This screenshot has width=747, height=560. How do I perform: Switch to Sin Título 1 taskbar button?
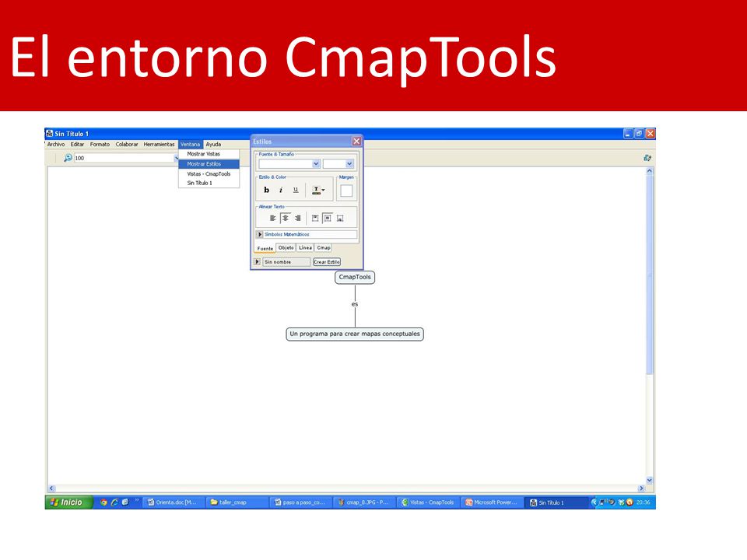click(x=556, y=502)
